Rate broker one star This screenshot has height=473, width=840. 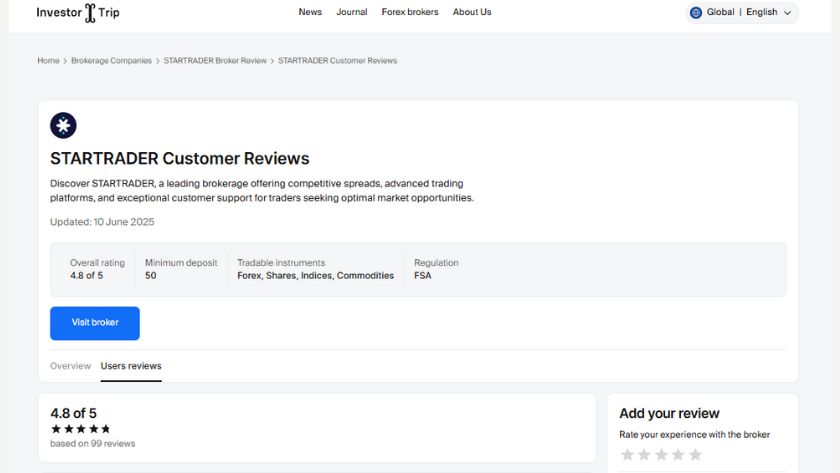click(627, 455)
